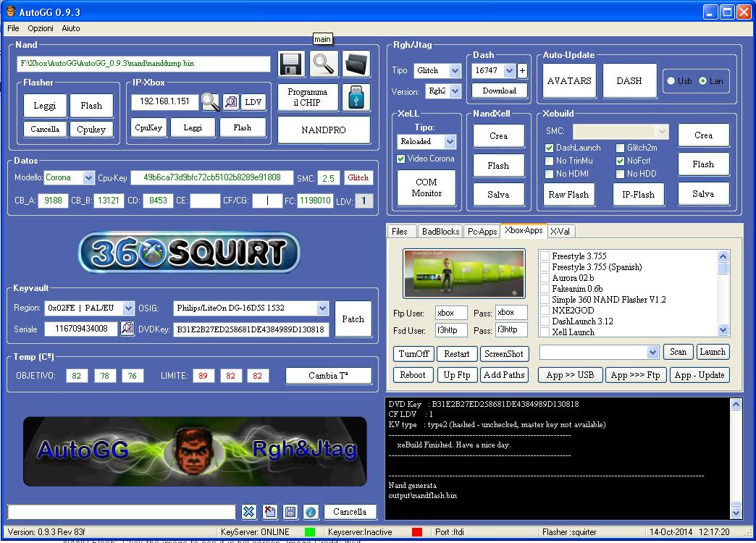Click the nand file path field

(143, 64)
